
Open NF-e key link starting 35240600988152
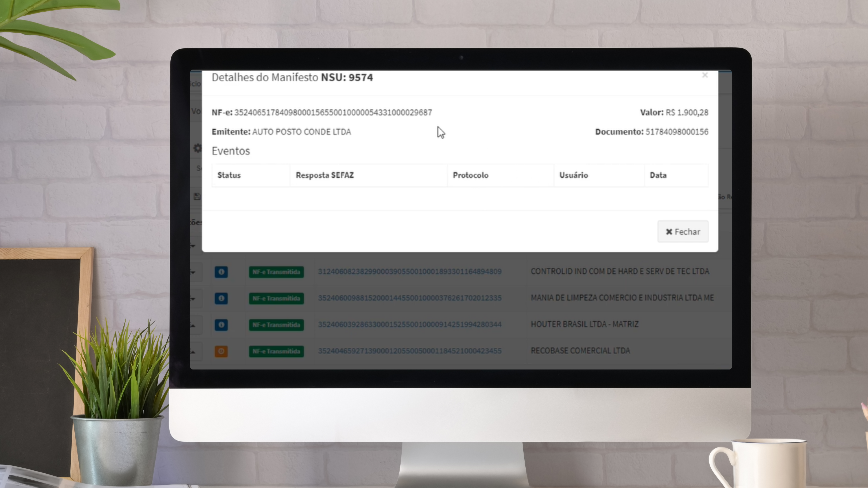[x=409, y=298]
